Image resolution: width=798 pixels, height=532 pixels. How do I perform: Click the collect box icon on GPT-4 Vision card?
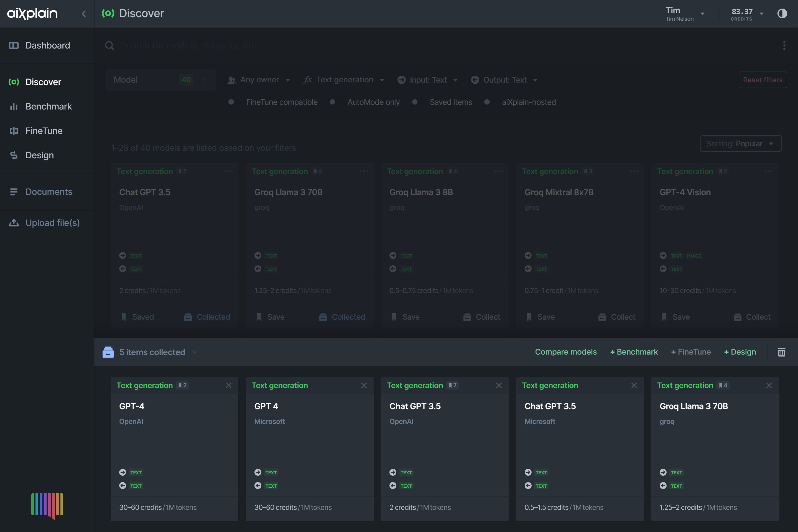pos(737,317)
